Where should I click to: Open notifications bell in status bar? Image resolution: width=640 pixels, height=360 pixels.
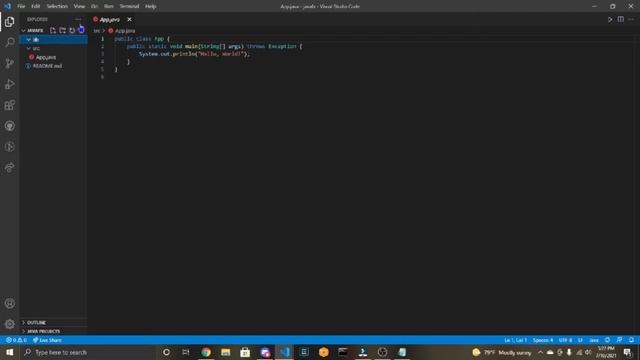click(x=631, y=340)
